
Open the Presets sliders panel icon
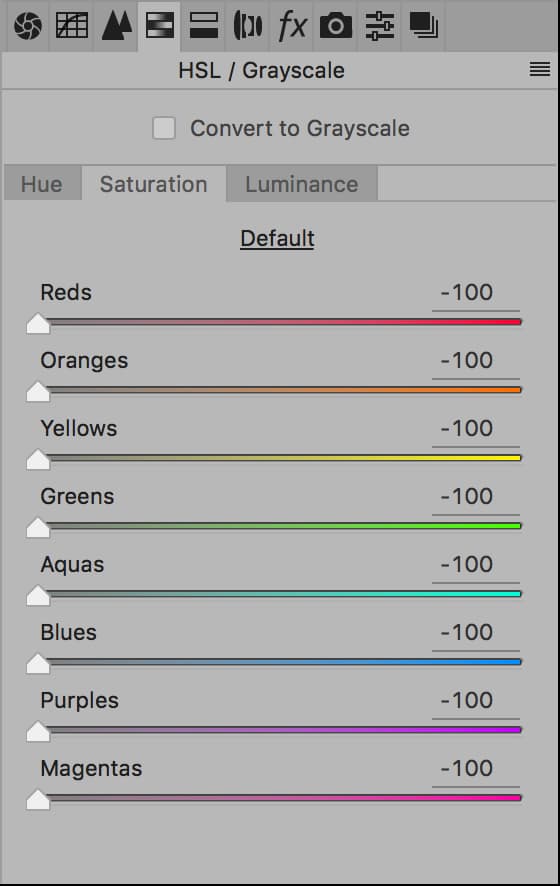pyautogui.click(x=380, y=26)
